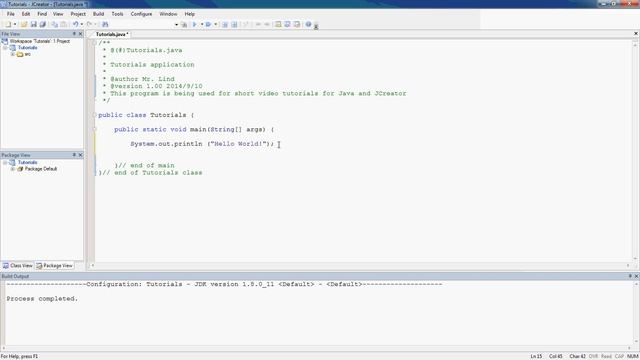Open the Help menu

[x=189, y=14]
